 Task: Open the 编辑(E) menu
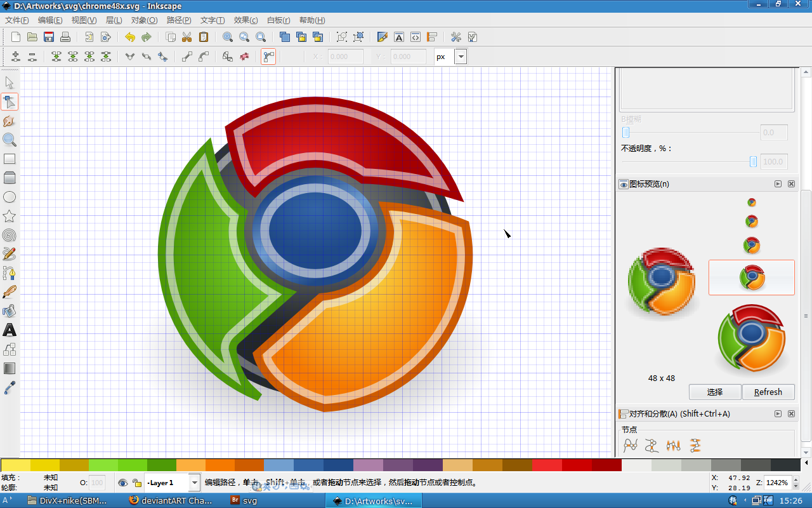[50, 20]
